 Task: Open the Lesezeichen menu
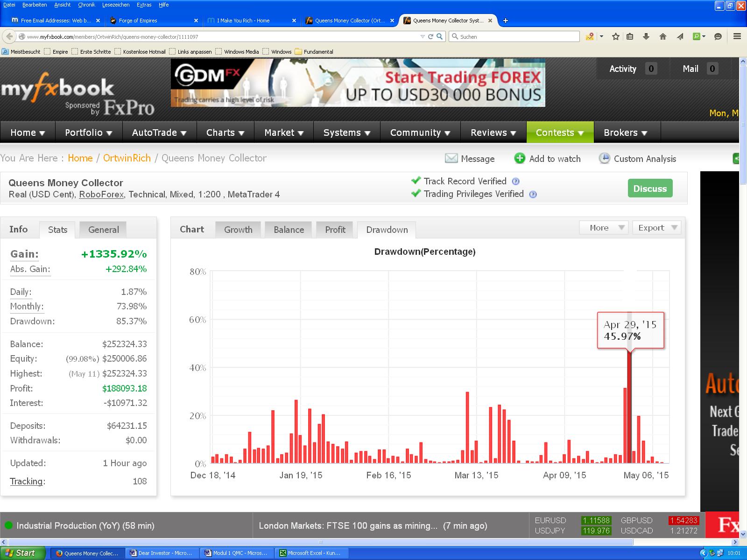click(115, 5)
